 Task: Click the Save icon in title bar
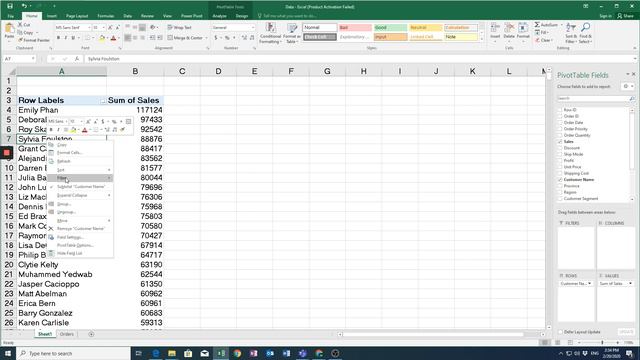pos(10,6)
